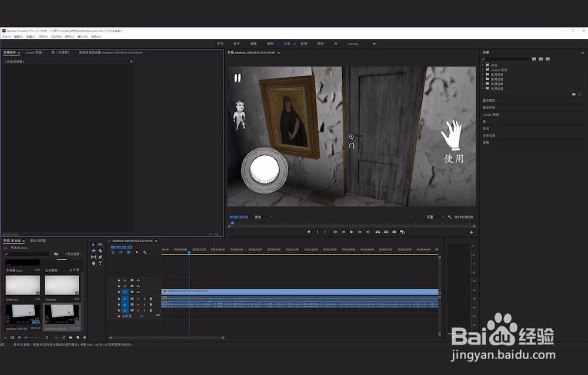Expand fifth folder (video effects) in Effects
588x375 pixels.
coord(483,84)
